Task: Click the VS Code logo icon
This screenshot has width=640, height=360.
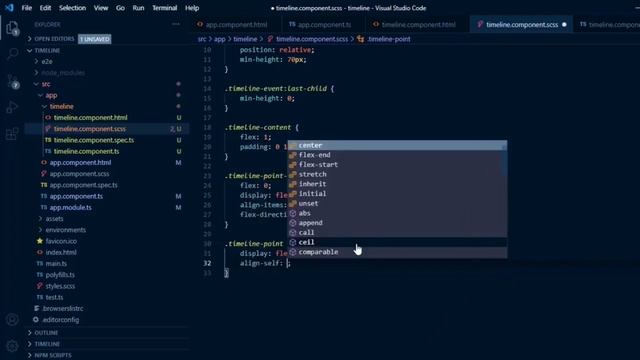Action: point(9,8)
